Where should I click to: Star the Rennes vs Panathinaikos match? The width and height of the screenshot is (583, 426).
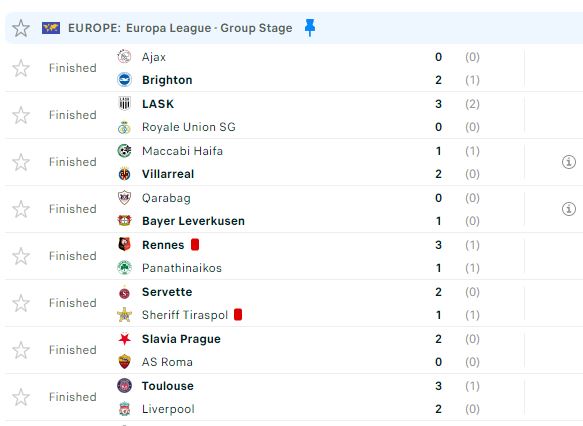21,256
